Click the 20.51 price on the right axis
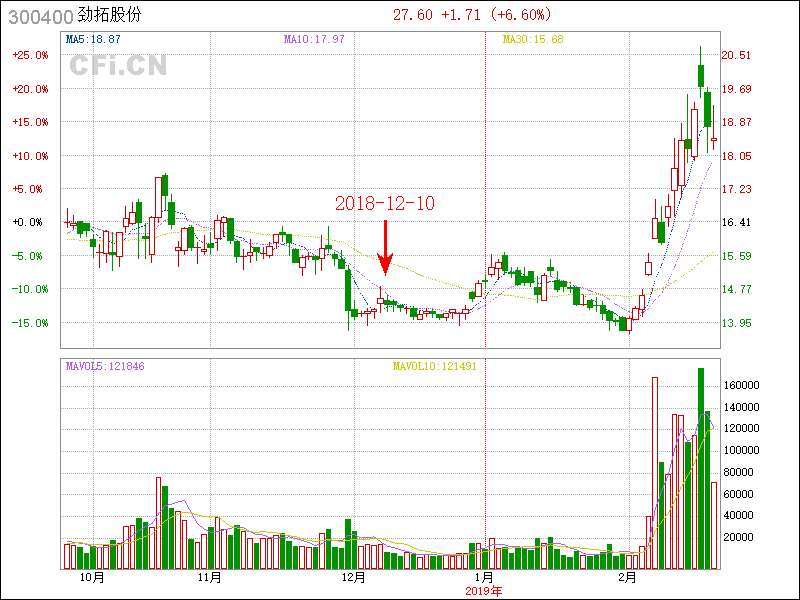This screenshot has width=800, height=600. pyautogui.click(x=737, y=55)
